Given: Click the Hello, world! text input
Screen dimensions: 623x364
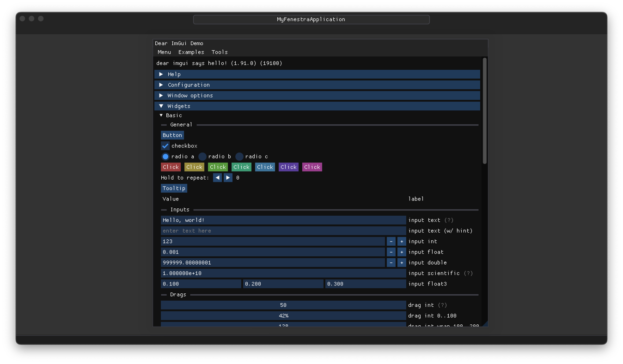Looking at the screenshot, I should pyautogui.click(x=283, y=220).
